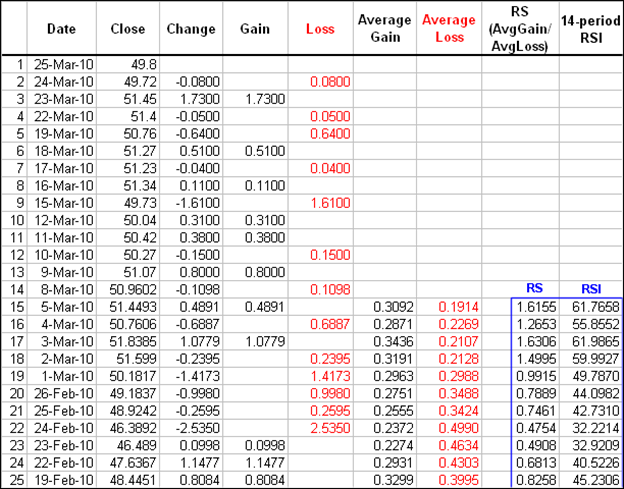This screenshot has height=489, width=624.
Task: Click date cell 12-Mar-10
Action: click(x=64, y=220)
